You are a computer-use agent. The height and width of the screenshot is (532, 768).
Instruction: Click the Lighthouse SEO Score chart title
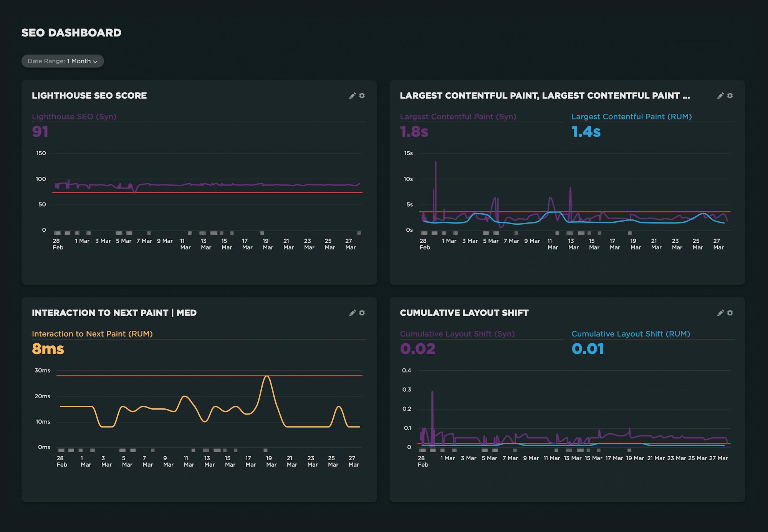pos(89,96)
